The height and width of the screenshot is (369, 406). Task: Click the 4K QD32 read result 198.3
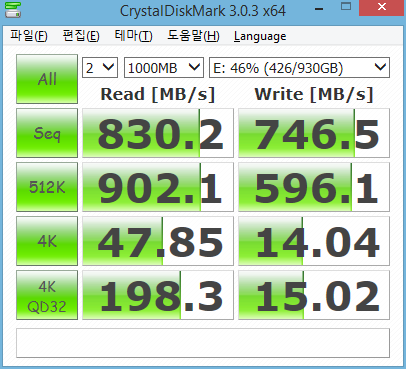(158, 295)
